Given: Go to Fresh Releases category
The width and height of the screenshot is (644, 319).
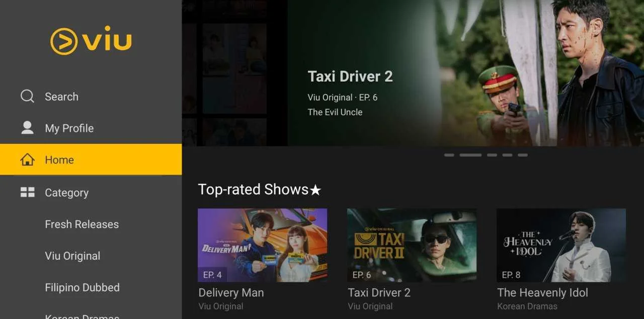Looking at the screenshot, I should [x=82, y=224].
